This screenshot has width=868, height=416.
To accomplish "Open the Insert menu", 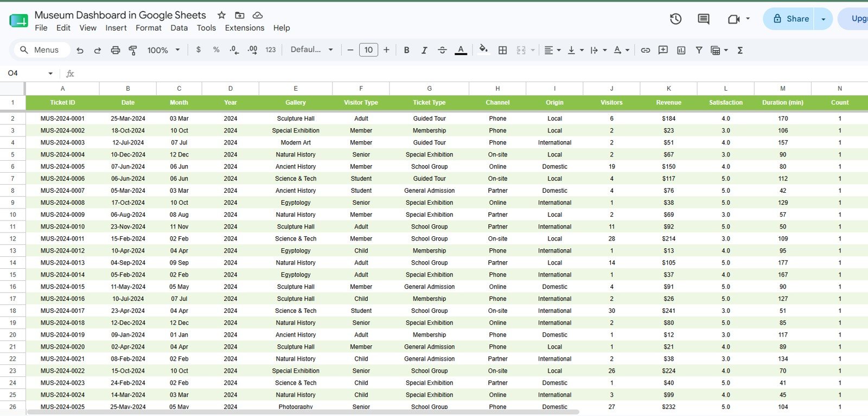I will coord(116,28).
